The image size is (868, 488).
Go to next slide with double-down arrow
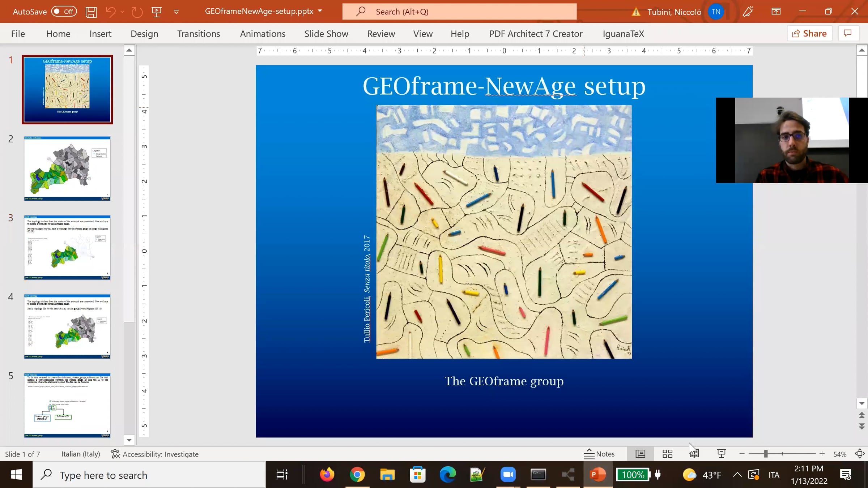coord(862,427)
